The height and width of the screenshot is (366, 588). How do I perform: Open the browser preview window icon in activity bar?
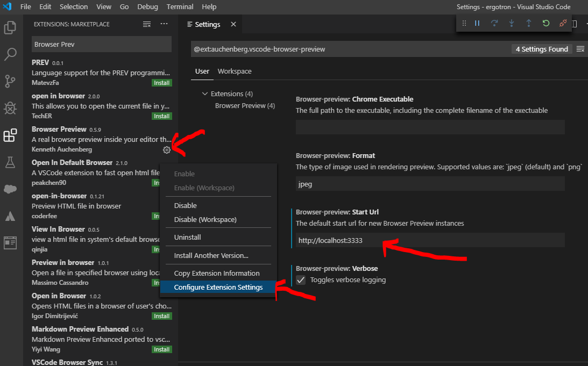coord(10,243)
